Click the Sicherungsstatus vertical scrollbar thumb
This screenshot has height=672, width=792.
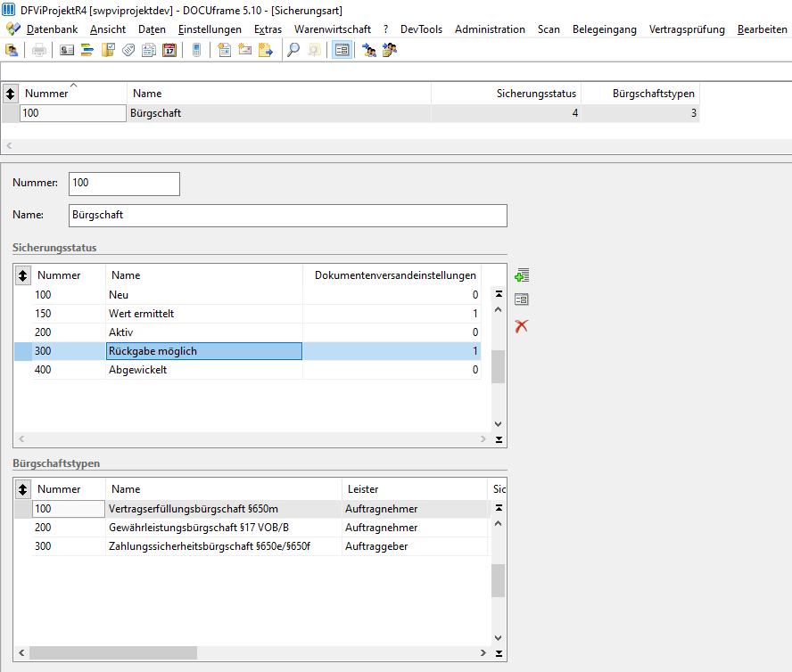pos(498,366)
